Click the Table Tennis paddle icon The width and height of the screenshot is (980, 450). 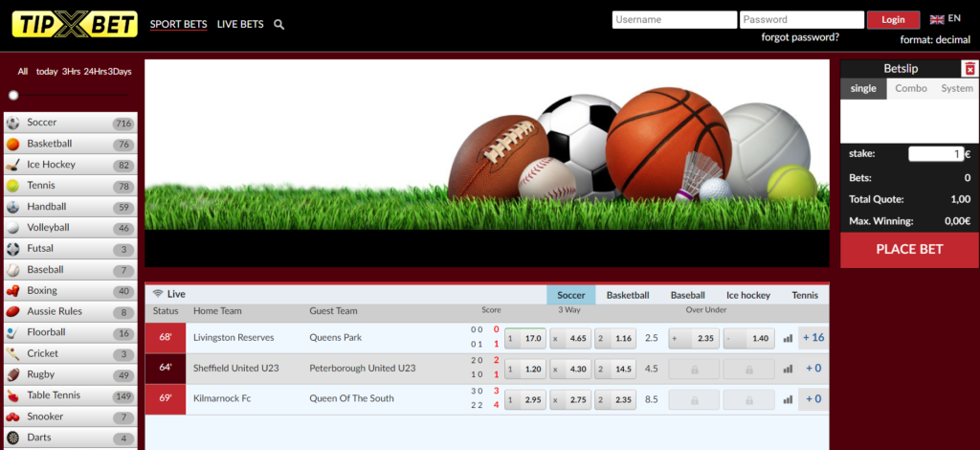(x=13, y=395)
